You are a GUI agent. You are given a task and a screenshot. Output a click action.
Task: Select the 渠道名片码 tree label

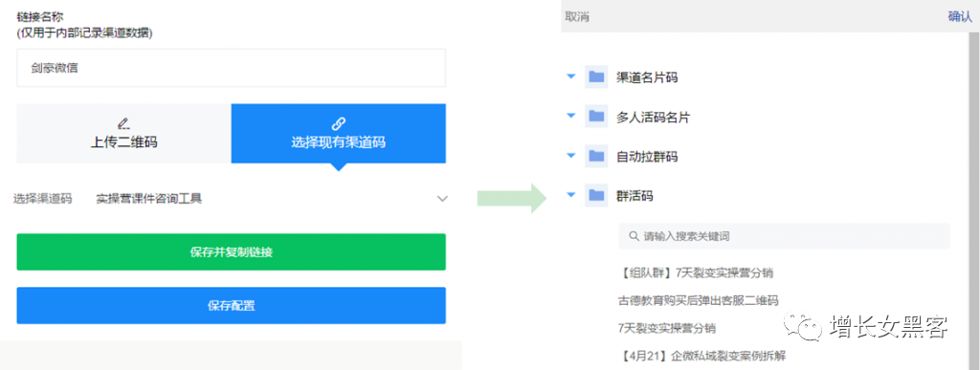[647, 77]
